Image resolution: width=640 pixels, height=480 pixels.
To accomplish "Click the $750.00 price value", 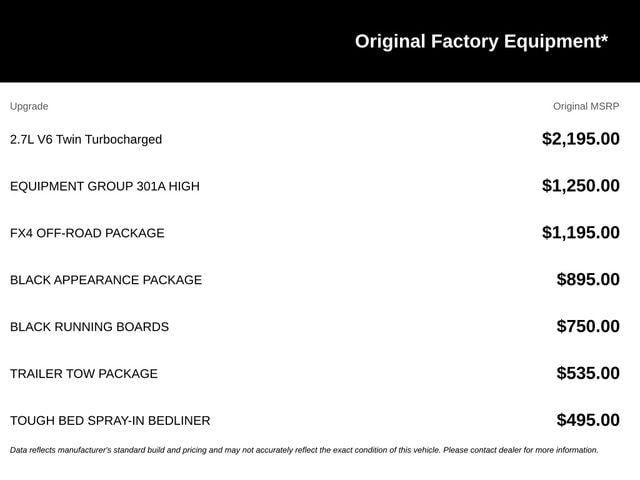I will pyautogui.click(x=588, y=327).
